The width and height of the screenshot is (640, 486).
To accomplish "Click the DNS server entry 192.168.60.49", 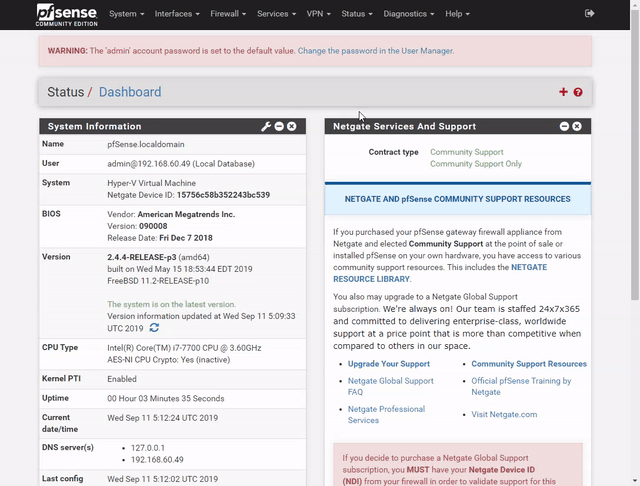I will click(x=157, y=460).
